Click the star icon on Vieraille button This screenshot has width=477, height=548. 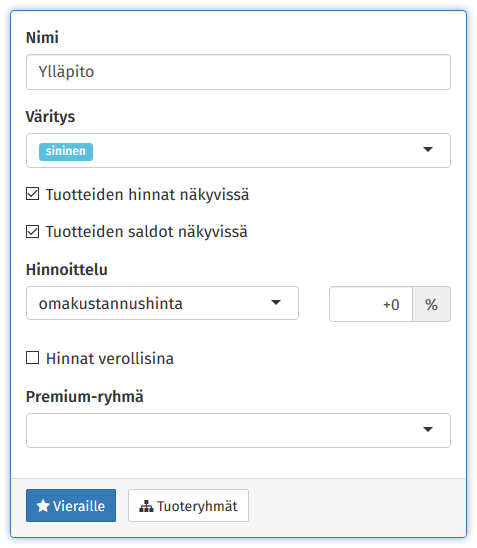pos(43,506)
